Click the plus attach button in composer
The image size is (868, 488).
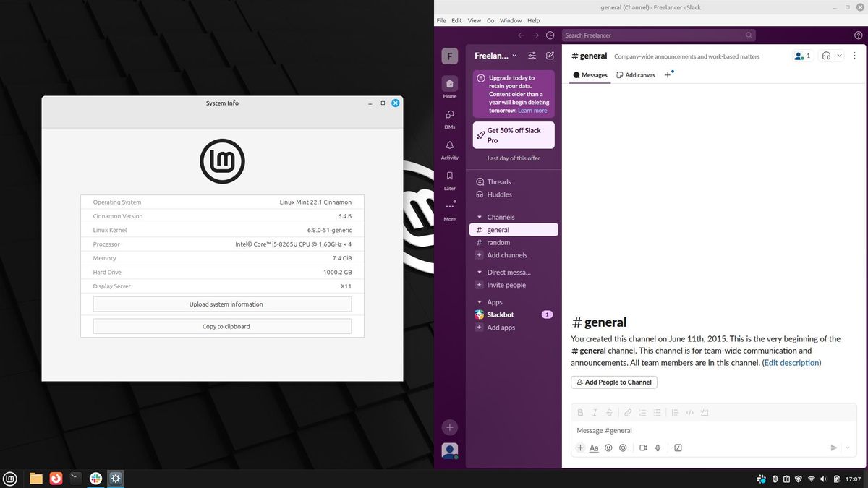point(580,448)
